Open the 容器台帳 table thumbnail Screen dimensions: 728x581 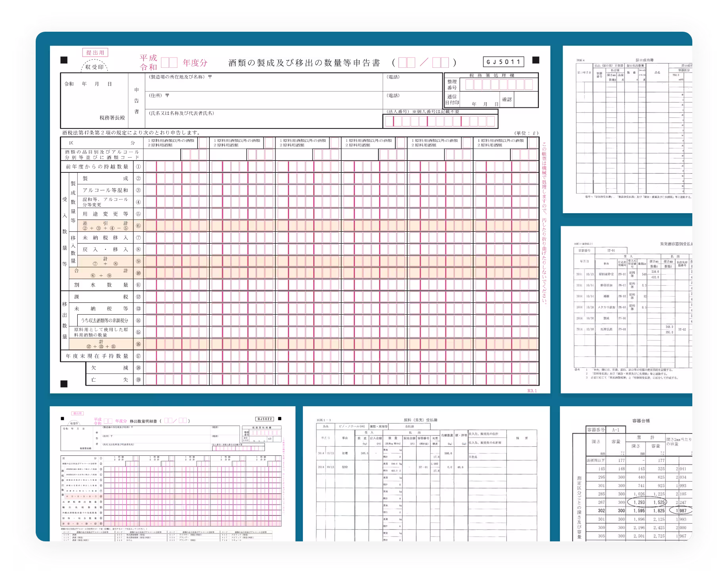626,474
